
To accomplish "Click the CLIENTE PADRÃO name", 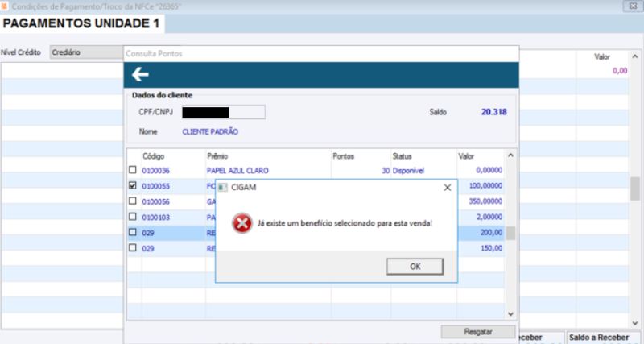I will tap(210, 131).
